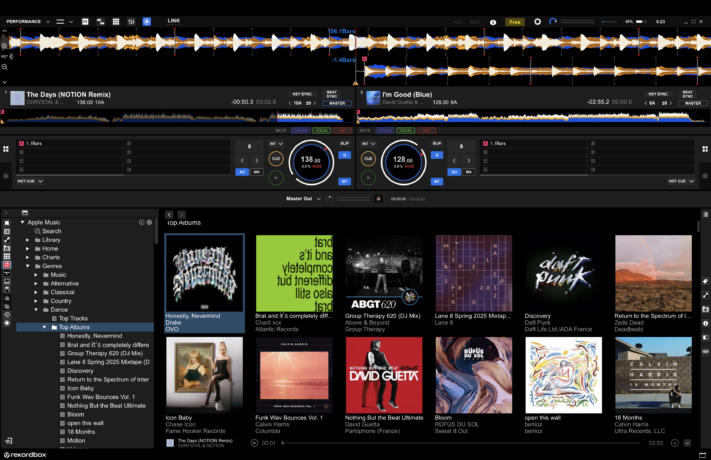Expand the Classical genre folder

click(36, 292)
